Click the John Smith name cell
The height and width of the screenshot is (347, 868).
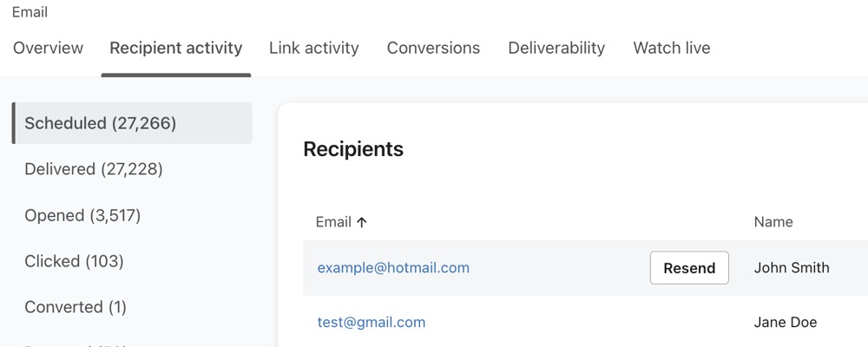(x=792, y=268)
